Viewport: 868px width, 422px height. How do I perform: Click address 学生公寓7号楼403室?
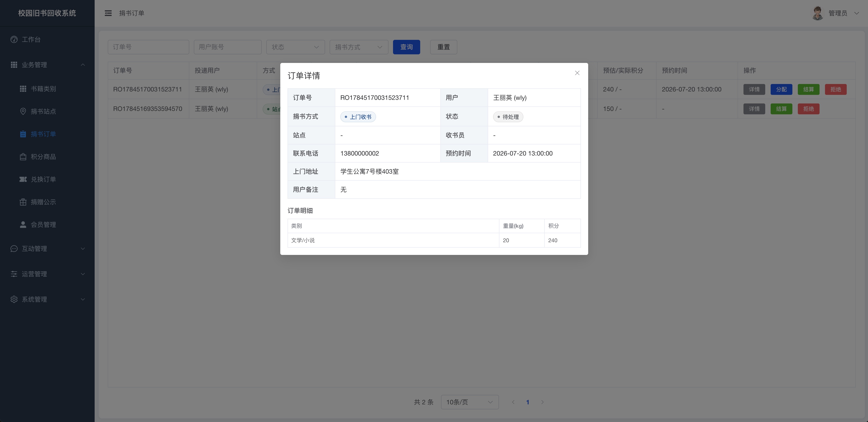point(369,172)
